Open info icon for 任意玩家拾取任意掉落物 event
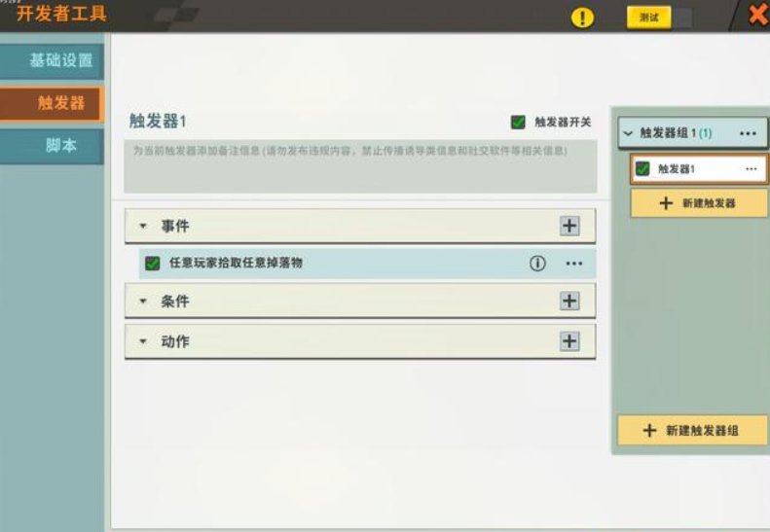 537,264
